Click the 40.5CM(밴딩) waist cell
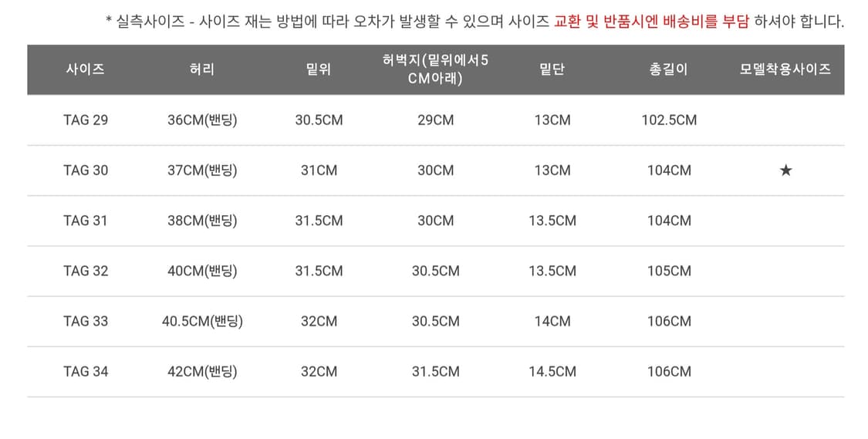Viewport: 868px width, 439px height. [202, 321]
